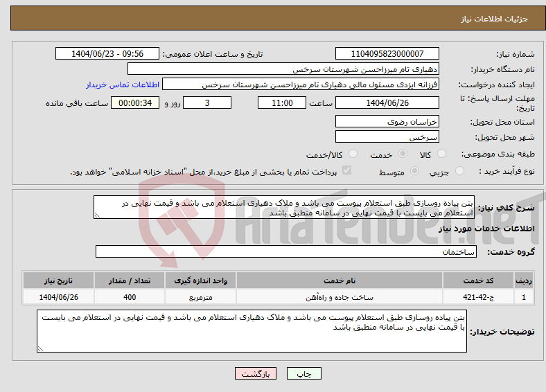Click the delivery province field خراسان رضوی
Viewport: 546px width, 392px height.
(x=387, y=121)
